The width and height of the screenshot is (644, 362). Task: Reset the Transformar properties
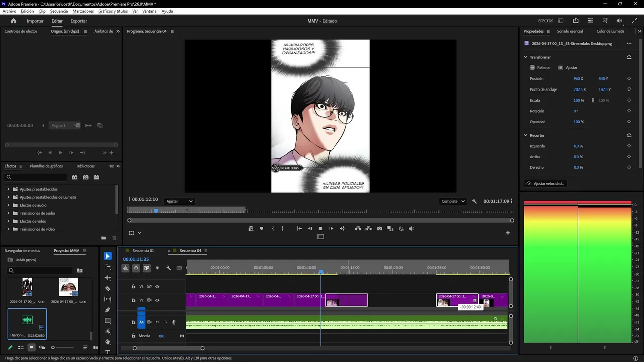coord(629,57)
